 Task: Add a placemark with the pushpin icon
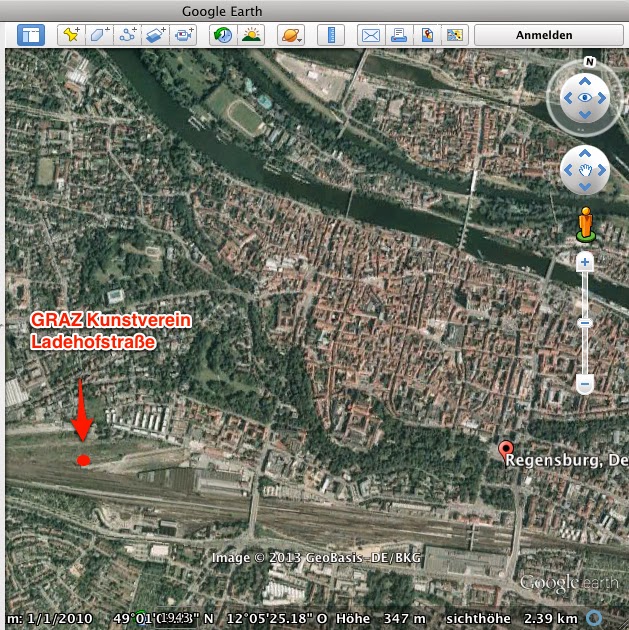click(71, 35)
